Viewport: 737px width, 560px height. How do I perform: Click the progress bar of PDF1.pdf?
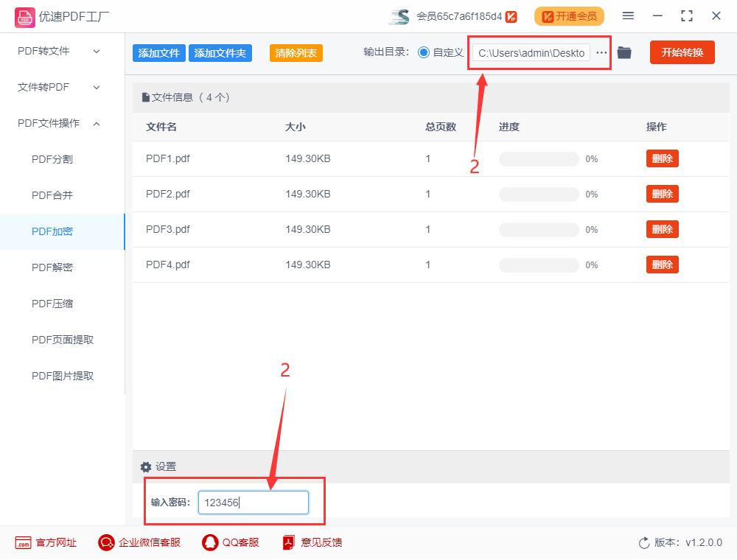click(x=539, y=158)
